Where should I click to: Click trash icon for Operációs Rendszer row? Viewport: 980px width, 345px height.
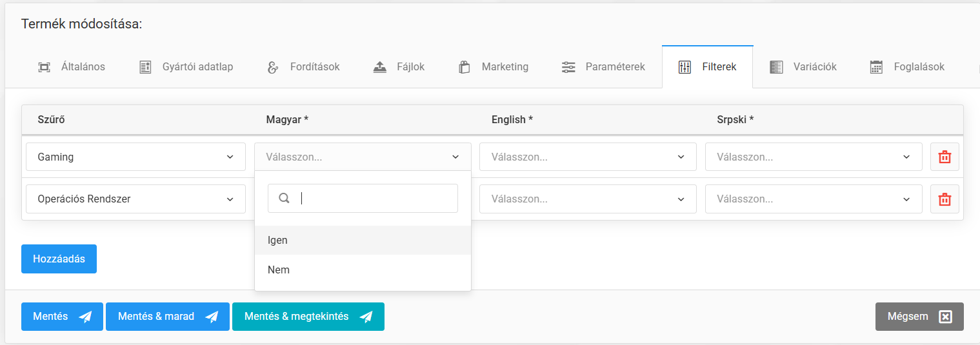coord(945,199)
